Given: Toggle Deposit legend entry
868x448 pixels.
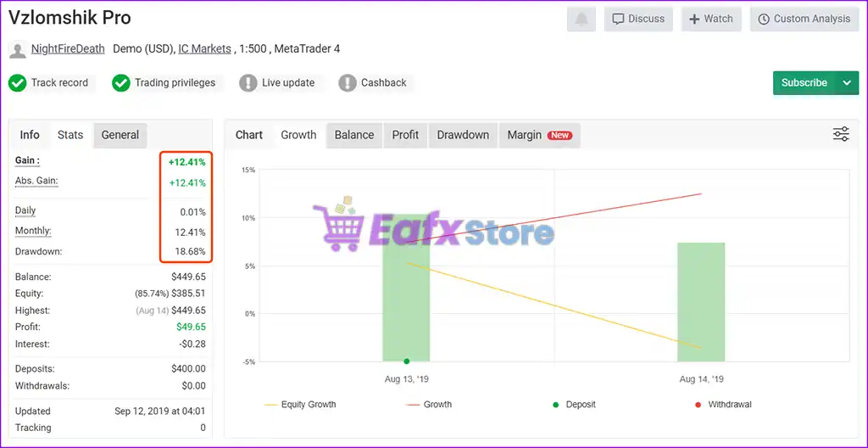Looking at the screenshot, I should click(x=574, y=405).
